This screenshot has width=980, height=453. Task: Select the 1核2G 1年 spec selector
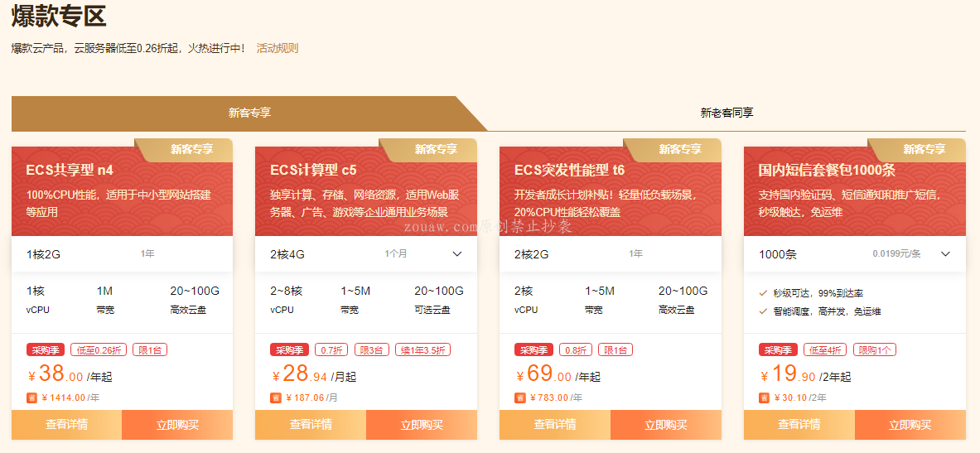122,254
